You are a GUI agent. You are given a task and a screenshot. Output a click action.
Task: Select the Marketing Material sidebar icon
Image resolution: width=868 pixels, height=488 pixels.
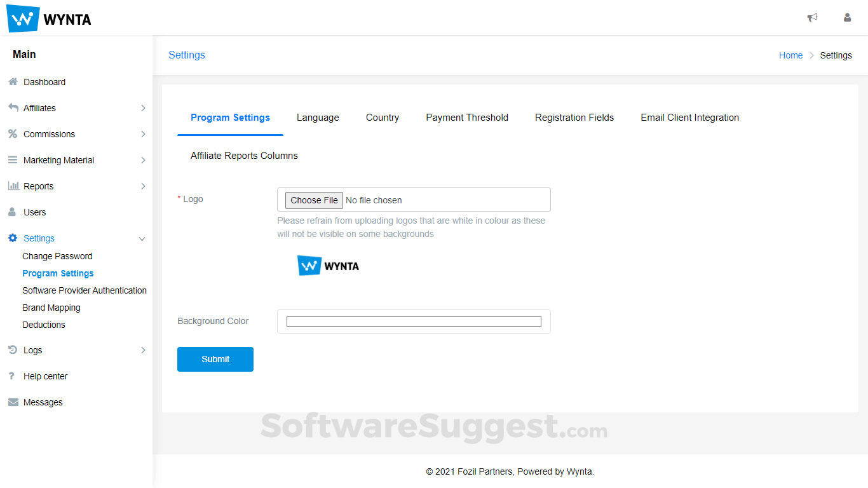pos(13,160)
